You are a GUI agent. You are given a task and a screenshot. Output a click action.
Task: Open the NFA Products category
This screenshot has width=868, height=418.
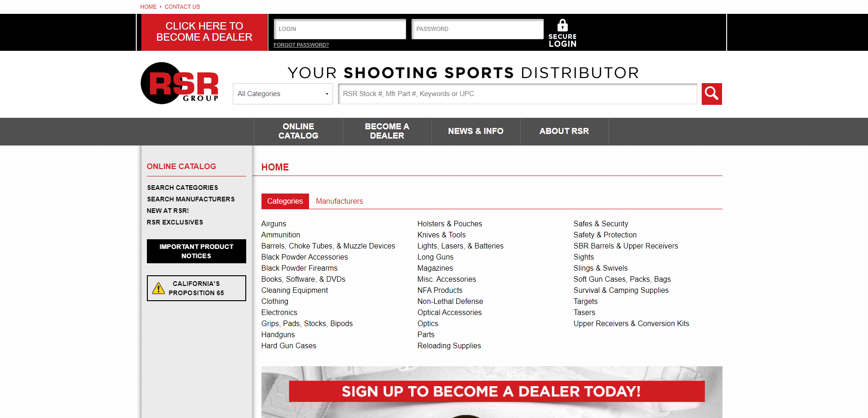(440, 290)
